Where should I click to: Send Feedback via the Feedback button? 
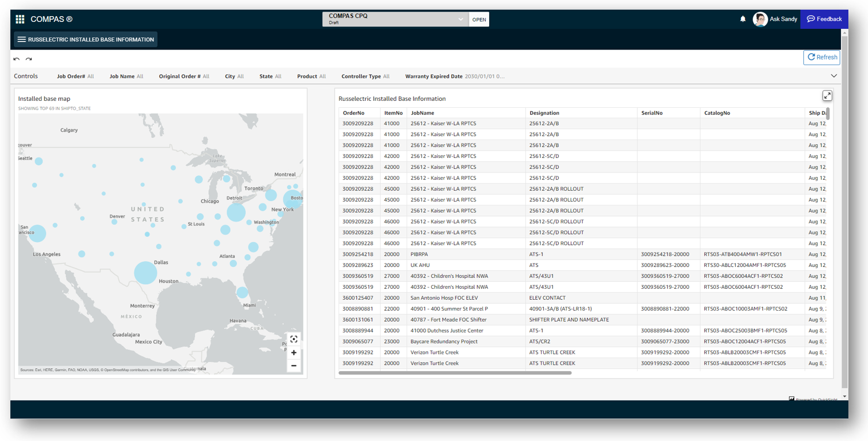(824, 19)
